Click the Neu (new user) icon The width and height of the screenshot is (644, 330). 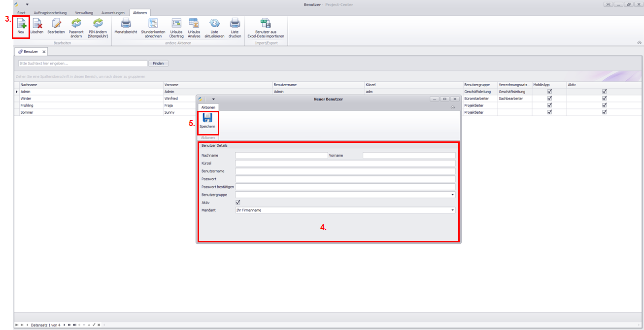point(21,23)
